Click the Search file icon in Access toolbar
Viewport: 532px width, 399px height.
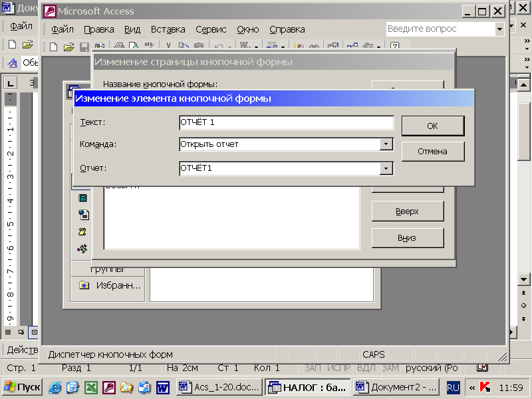pyautogui.click(x=100, y=46)
